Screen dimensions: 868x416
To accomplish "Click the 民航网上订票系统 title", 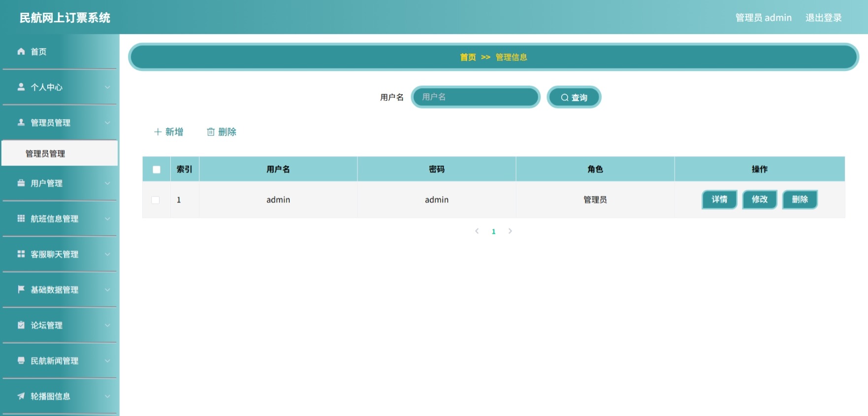I will point(64,18).
